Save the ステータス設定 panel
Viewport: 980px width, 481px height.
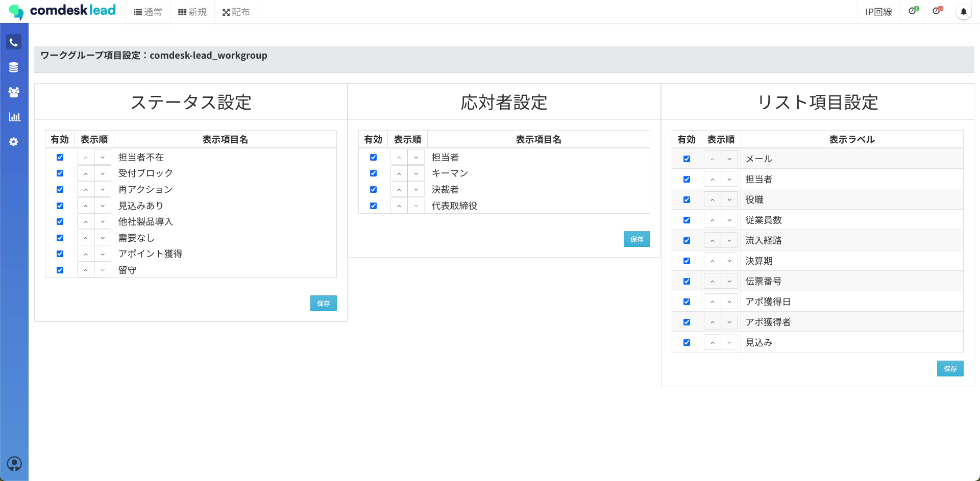coord(324,303)
